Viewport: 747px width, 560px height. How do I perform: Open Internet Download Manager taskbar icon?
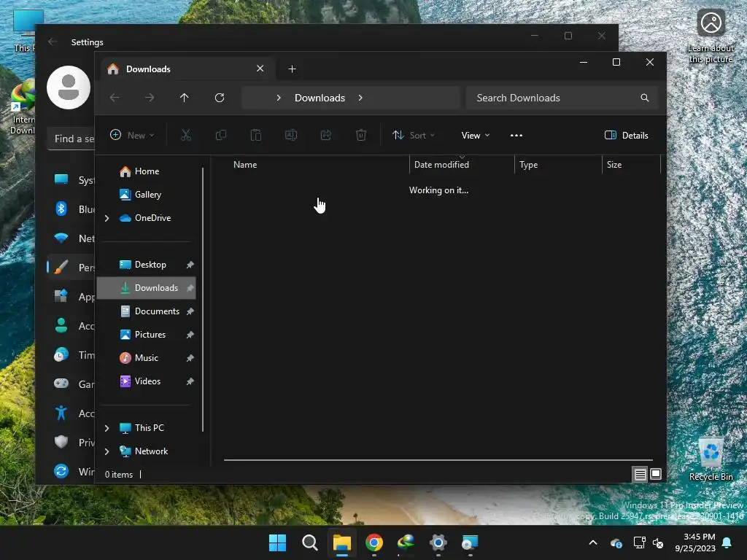click(406, 542)
